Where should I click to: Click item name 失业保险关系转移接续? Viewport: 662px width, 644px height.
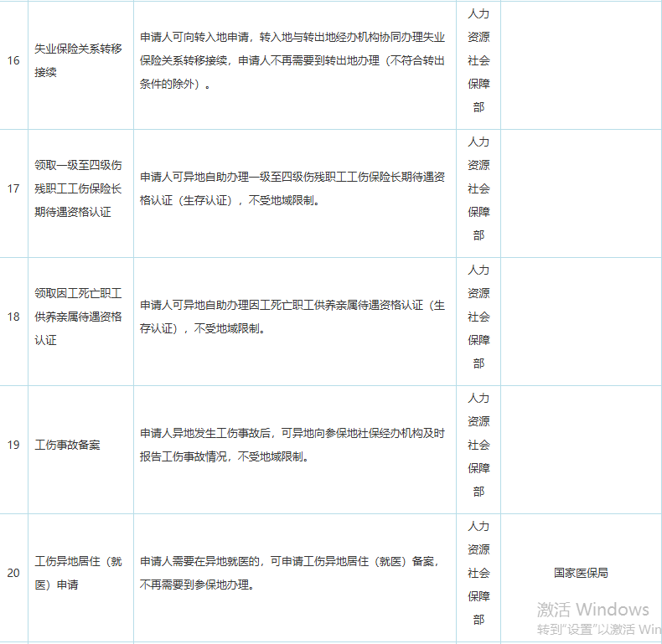78,60
